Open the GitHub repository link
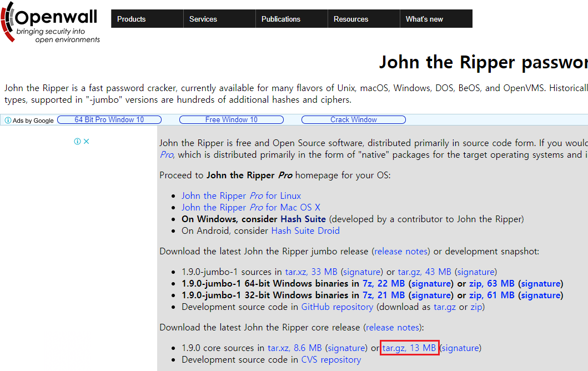 tap(337, 307)
